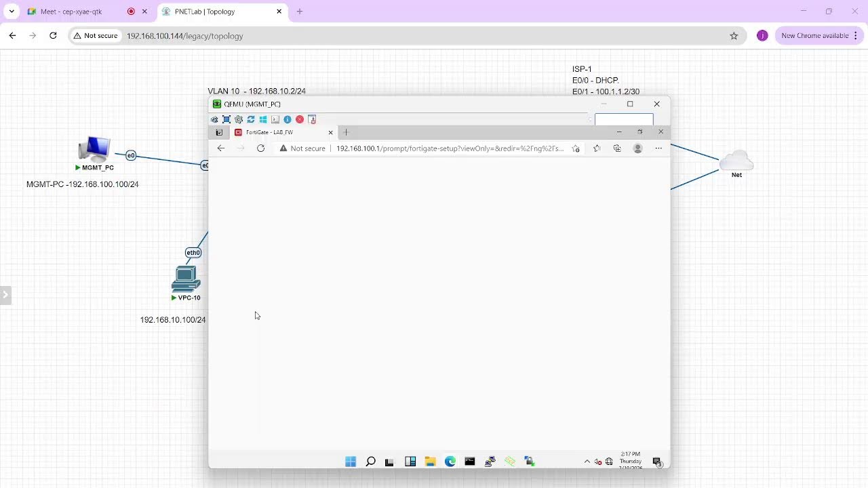Reload the PNETLab page in Chrome
Image resolution: width=868 pixels, height=488 pixels.
coord(53,36)
